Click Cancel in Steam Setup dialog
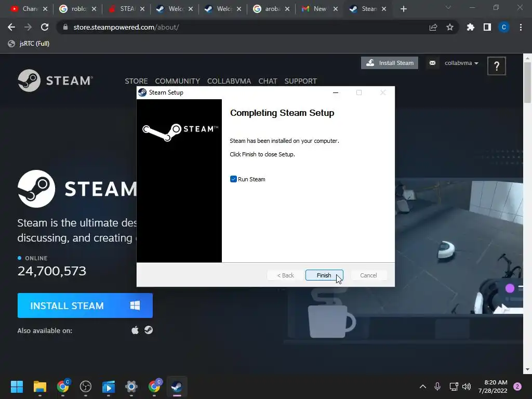The height and width of the screenshot is (399, 532). pos(368,275)
